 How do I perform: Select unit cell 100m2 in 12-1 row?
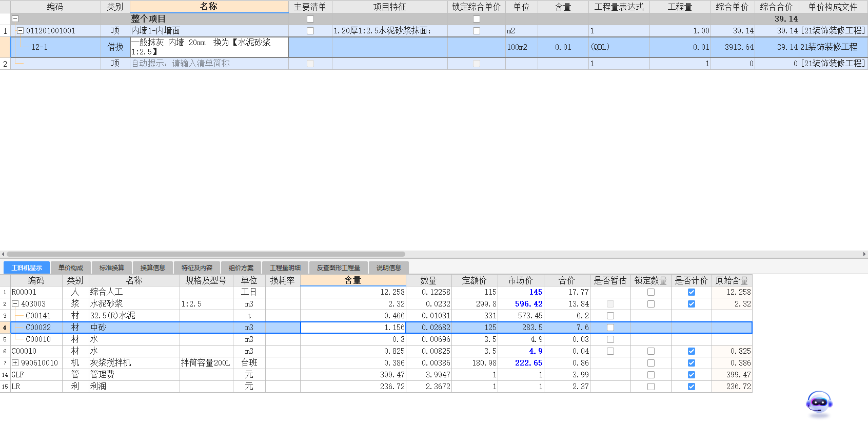(521, 47)
